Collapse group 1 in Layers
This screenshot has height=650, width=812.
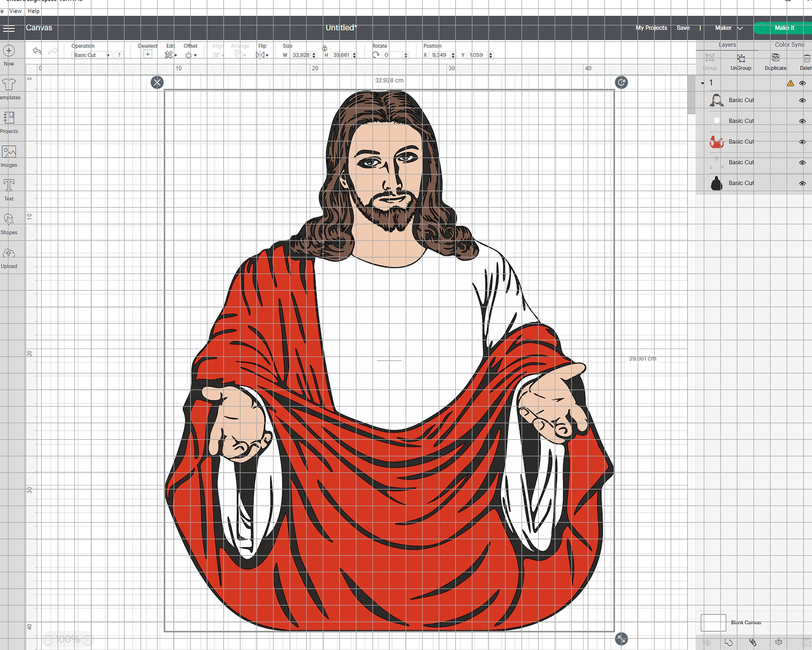tap(702, 83)
